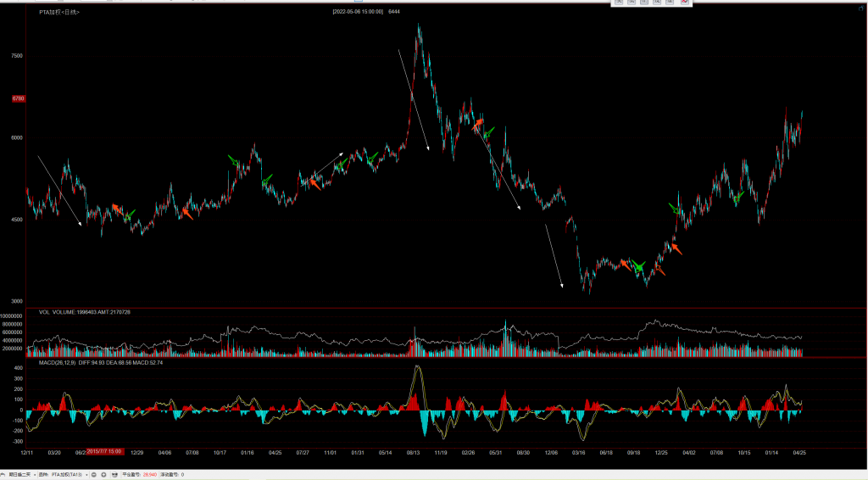Click the red 2015/7/7 15:00 date marker

(x=104, y=451)
